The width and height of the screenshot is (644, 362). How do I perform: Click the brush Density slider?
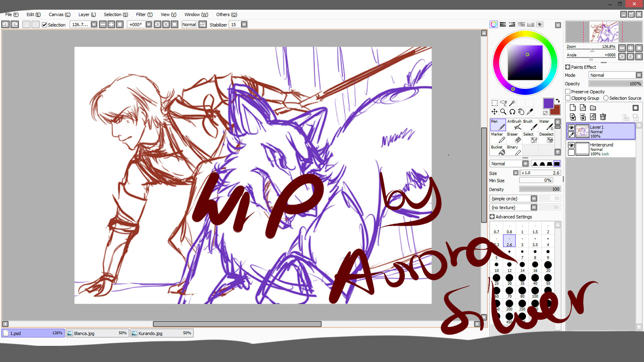pyautogui.click(x=540, y=189)
